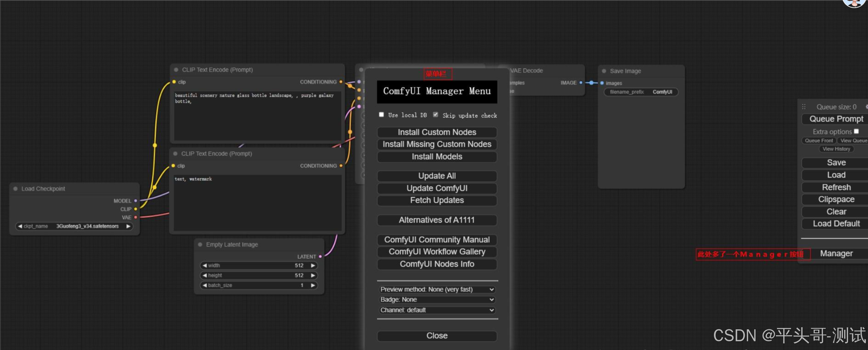Increase batch_size with right arrow

pos(313,285)
